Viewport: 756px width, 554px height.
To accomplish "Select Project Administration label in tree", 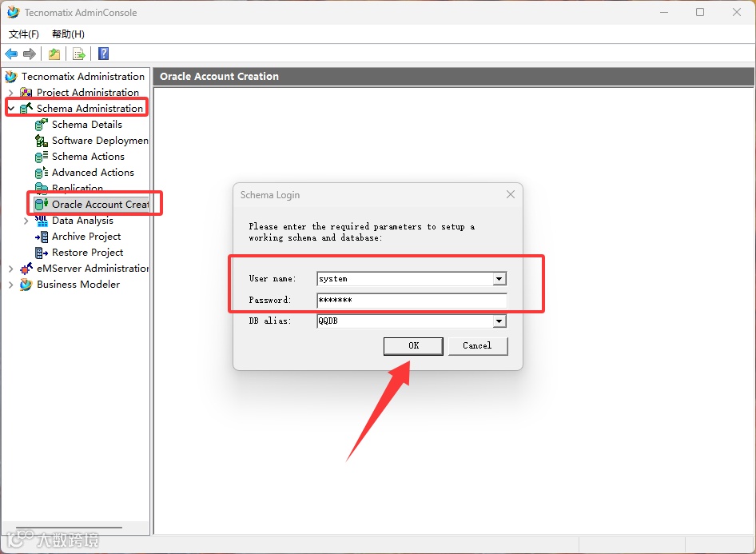I will coord(88,92).
